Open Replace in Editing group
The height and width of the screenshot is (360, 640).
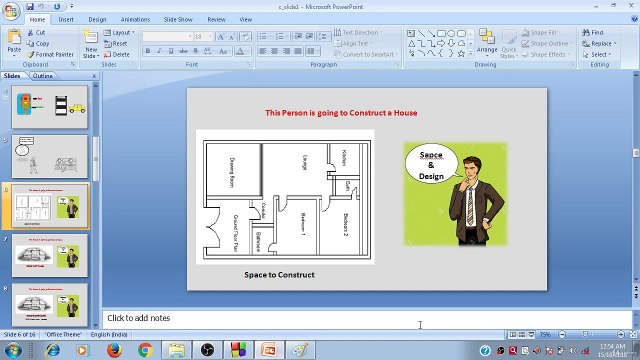tap(599, 43)
